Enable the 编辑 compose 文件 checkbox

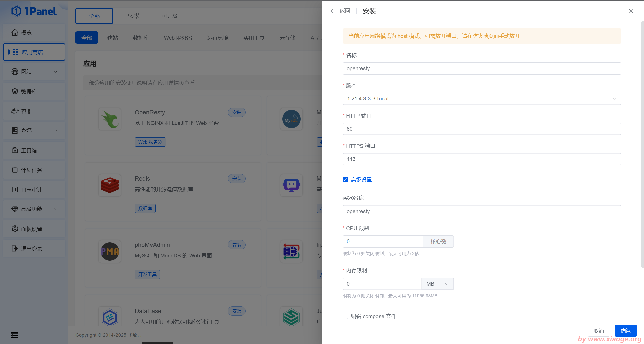(345, 316)
